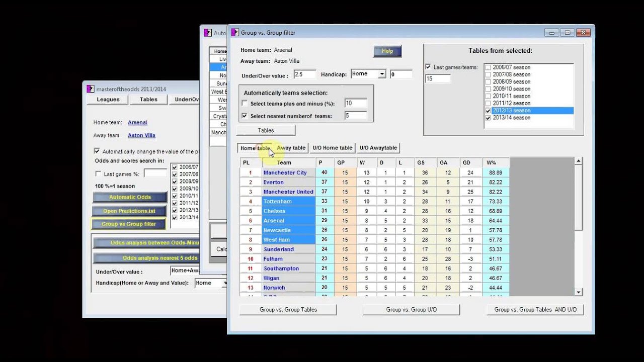Click the nearest number of teams field
This screenshot has height=362, width=644.
pos(356,116)
